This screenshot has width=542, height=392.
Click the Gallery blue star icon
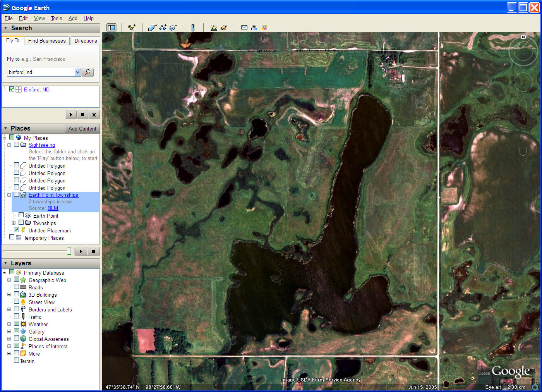tap(23, 332)
